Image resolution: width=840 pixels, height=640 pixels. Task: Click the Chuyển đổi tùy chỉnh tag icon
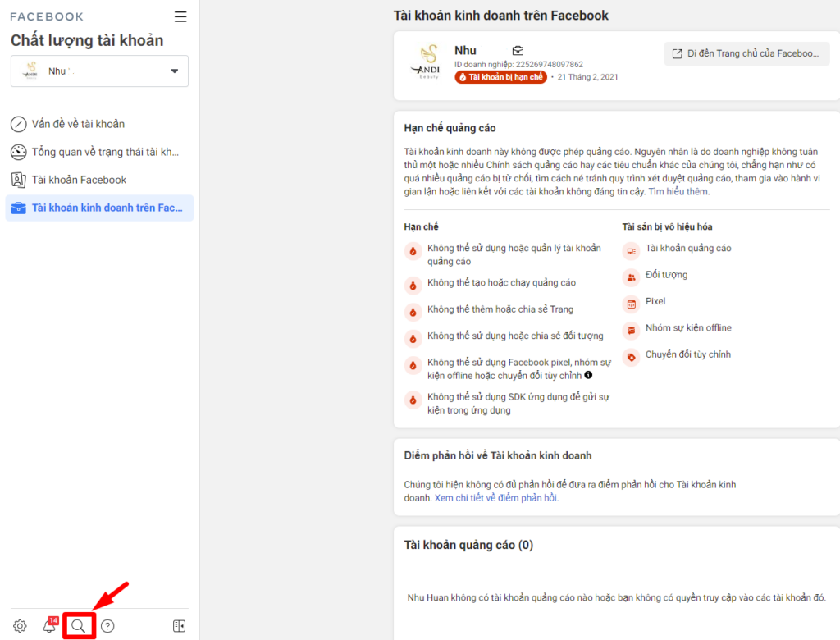[632, 358]
